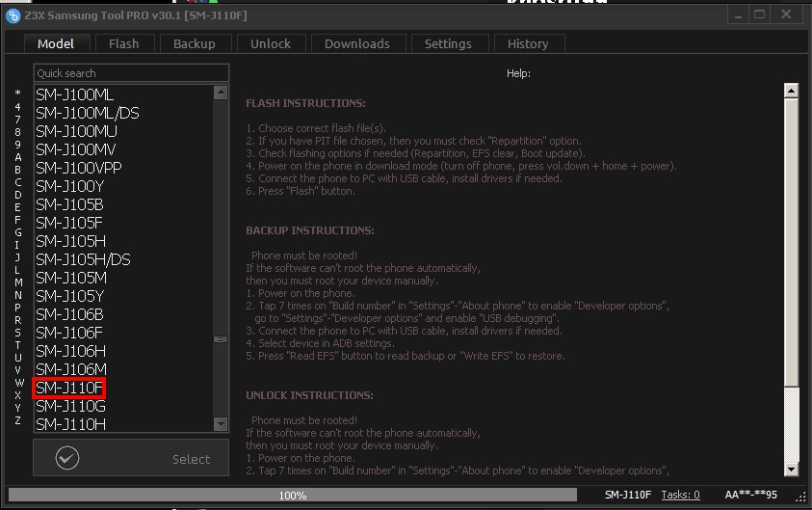Viewport: 812px width, 510px height.
Task: Open the Flash tab
Action: (123, 44)
